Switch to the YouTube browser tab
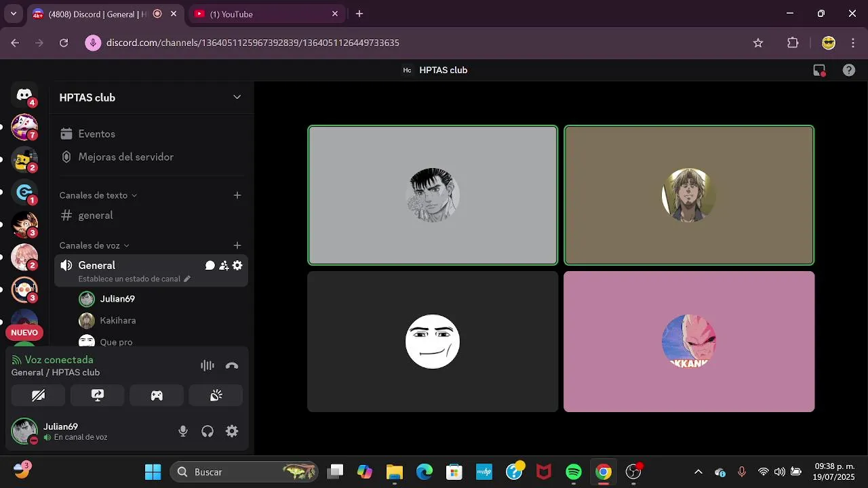The height and width of the screenshot is (488, 868). tap(266, 14)
